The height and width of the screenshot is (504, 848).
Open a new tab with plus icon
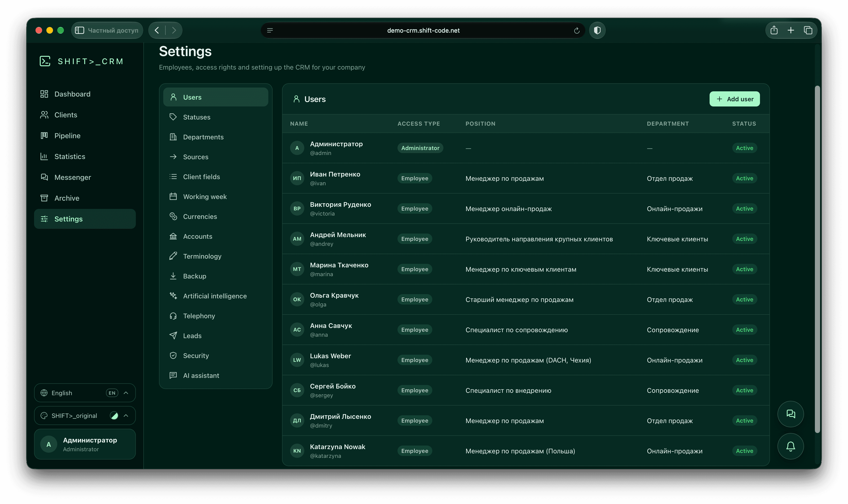click(x=791, y=30)
